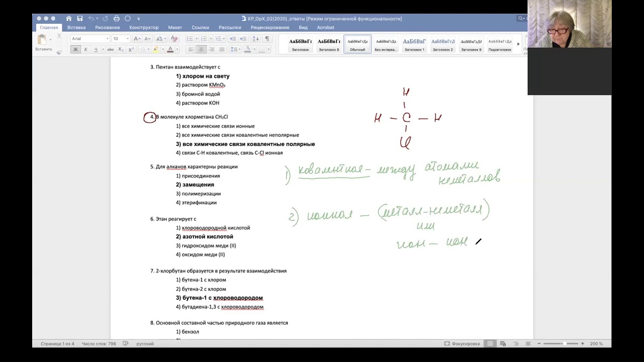Image resolution: width=644 pixels, height=362 pixels.
Task: Search in document using magnifier icon
Action: (521, 19)
